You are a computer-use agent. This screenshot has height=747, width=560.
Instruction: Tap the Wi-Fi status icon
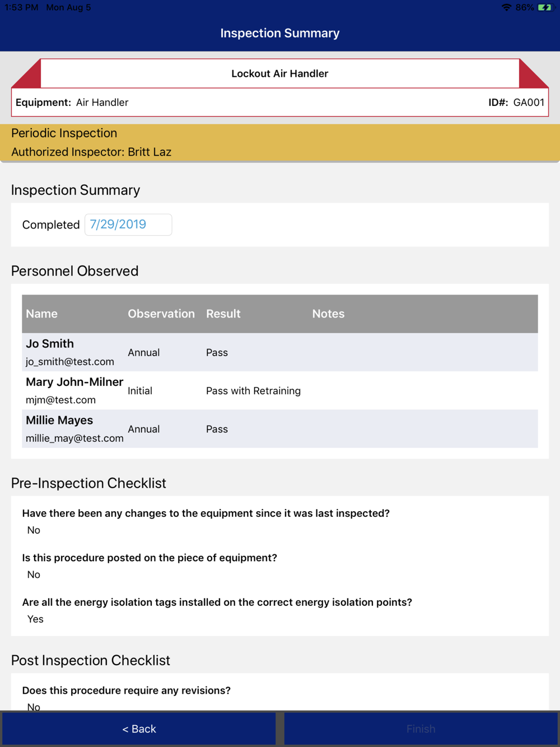pos(506,7)
